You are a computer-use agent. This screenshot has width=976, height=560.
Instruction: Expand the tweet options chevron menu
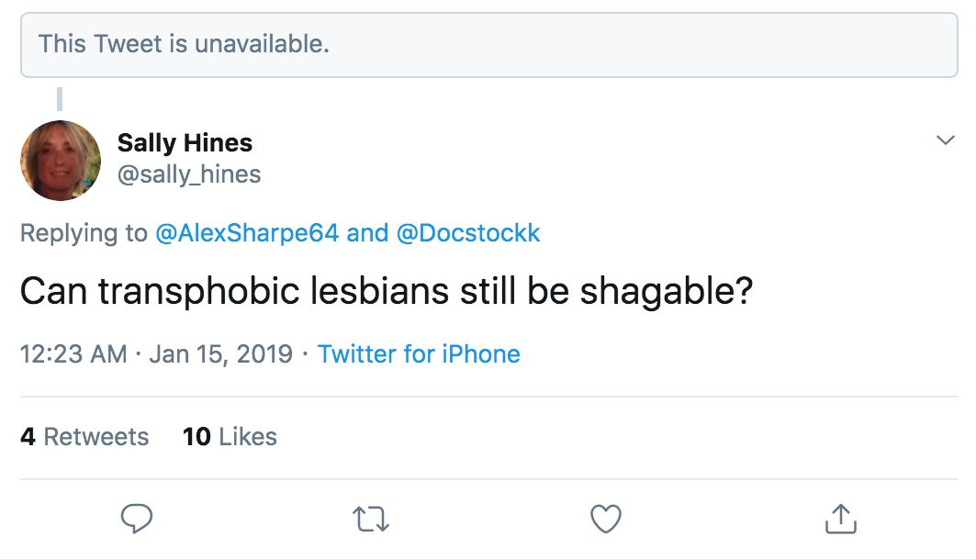(946, 140)
